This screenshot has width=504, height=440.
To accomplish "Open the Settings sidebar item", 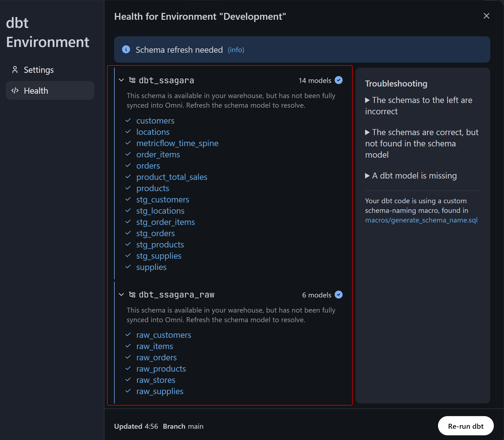I will pos(38,70).
